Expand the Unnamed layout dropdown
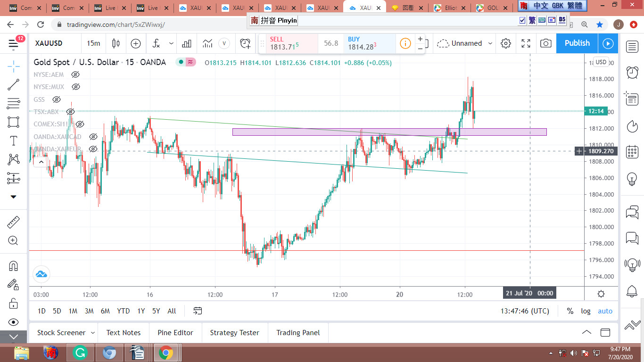 coord(490,43)
